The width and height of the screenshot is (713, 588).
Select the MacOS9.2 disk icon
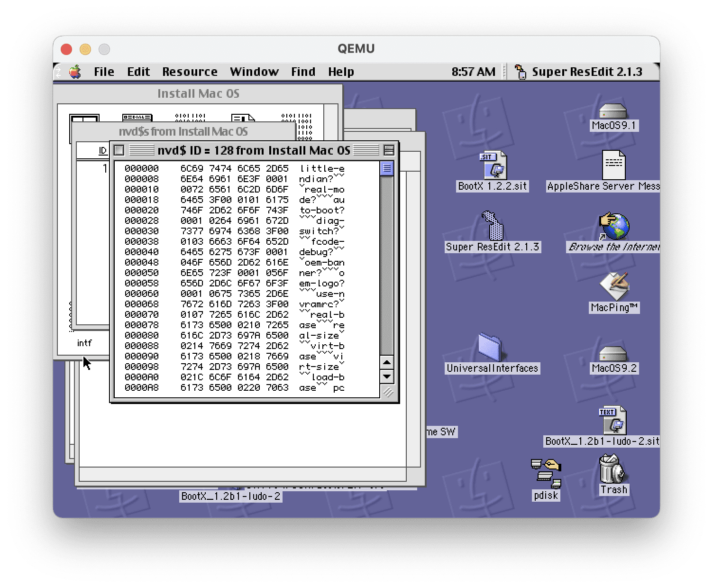tap(613, 354)
